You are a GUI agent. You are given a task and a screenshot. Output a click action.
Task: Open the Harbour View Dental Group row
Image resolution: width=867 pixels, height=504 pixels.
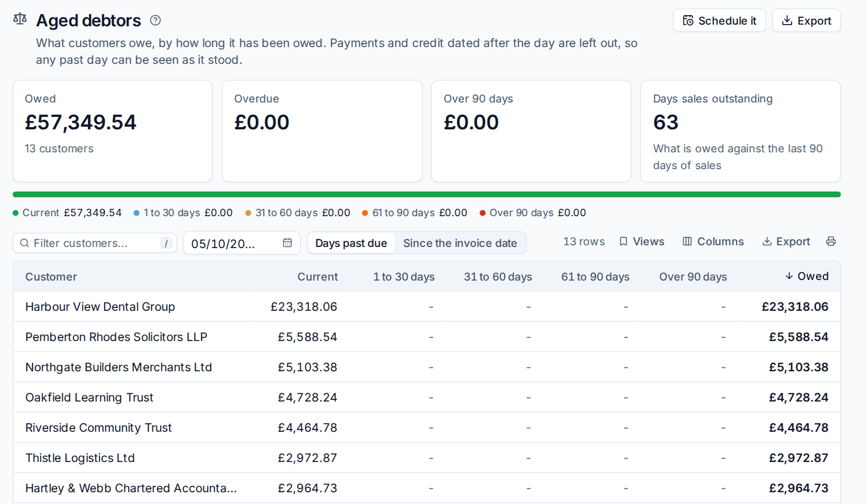tap(427, 307)
